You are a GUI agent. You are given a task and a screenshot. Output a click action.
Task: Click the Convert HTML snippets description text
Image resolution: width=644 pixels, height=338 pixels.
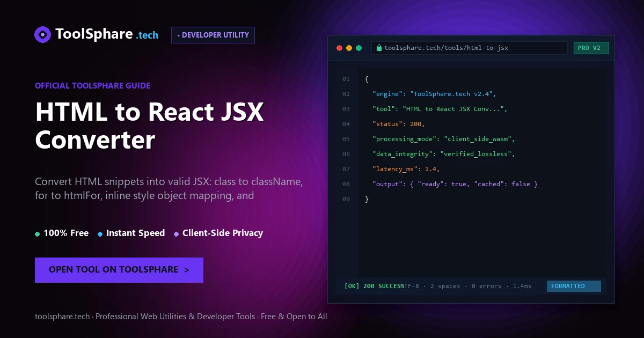169,188
